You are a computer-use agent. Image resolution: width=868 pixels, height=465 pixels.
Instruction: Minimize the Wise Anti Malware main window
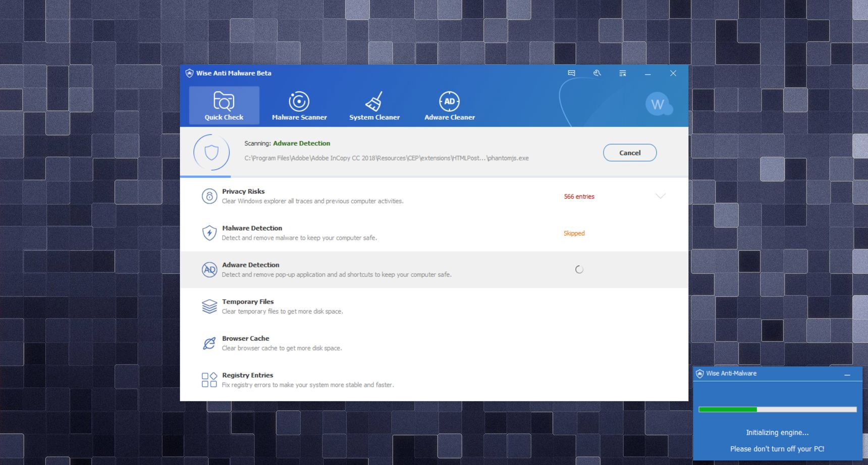[x=647, y=74]
